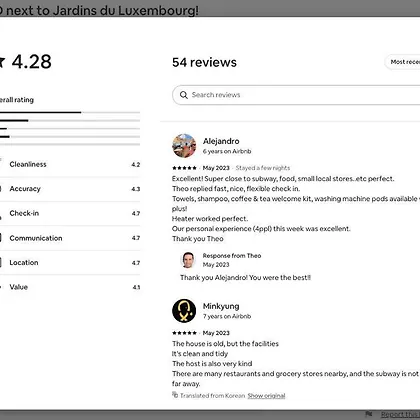Image resolution: width=420 pixels, height=420 pixels.
Task: Click the report flag icon
Action: pyautogui.click(x=369, y=414)
